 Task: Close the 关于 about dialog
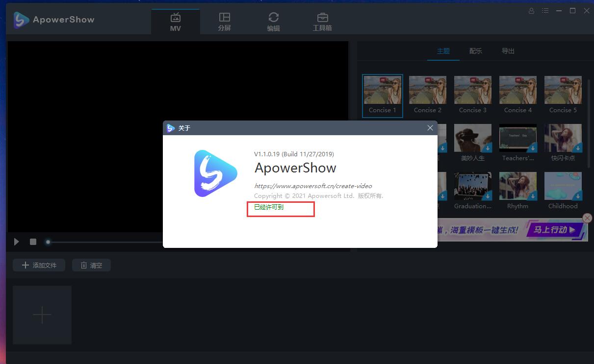tap(430, 128)
